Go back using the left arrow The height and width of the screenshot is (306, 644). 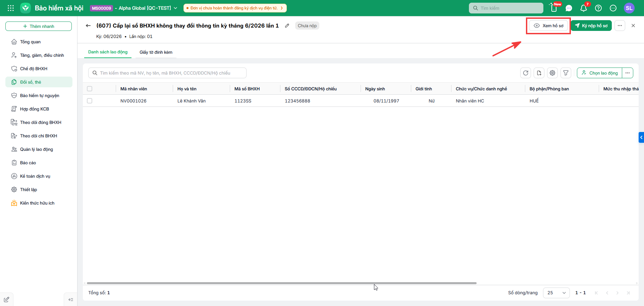coord(88,26)
